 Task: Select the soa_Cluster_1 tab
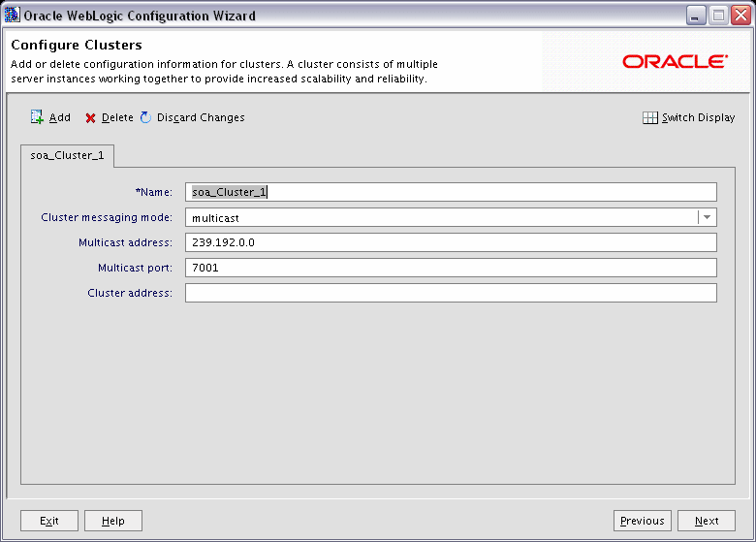(67, 155)
